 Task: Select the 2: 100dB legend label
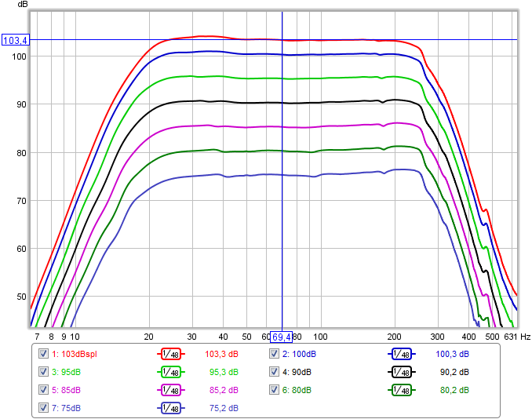point(299,354)
